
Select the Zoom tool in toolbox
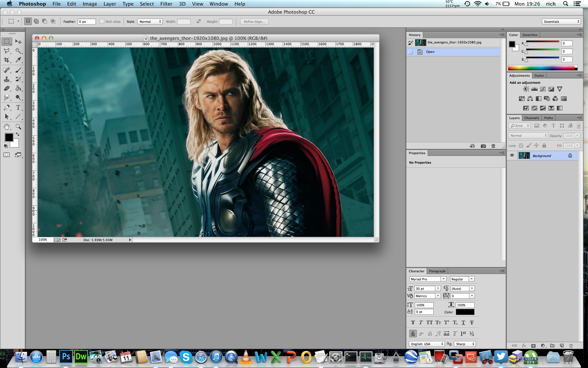click(18, 127)
